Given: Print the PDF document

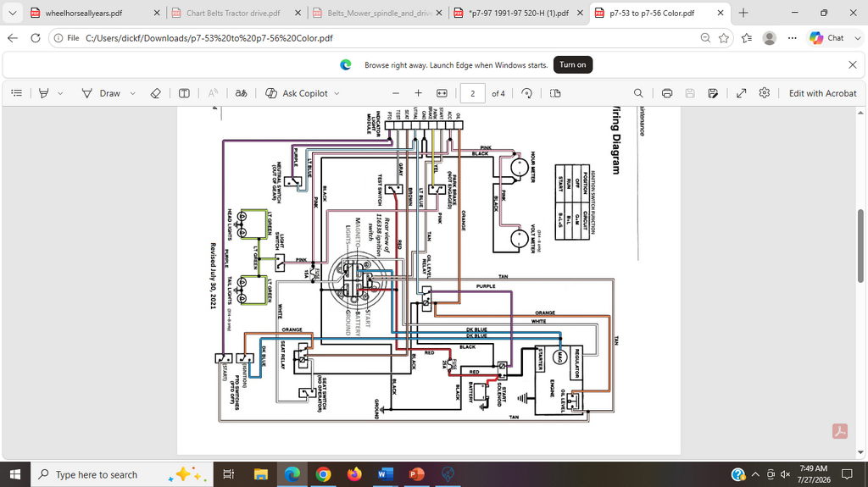Looking at the screenshot, I should 667,93.
